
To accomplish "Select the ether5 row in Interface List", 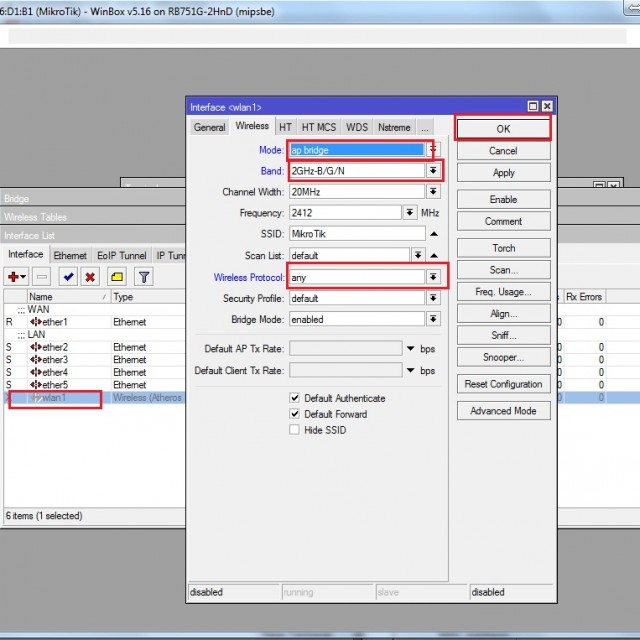I will [x=94, y=385].
